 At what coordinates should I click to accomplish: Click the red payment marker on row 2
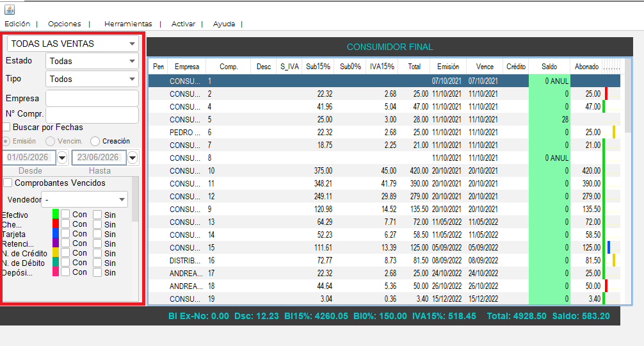606,94
